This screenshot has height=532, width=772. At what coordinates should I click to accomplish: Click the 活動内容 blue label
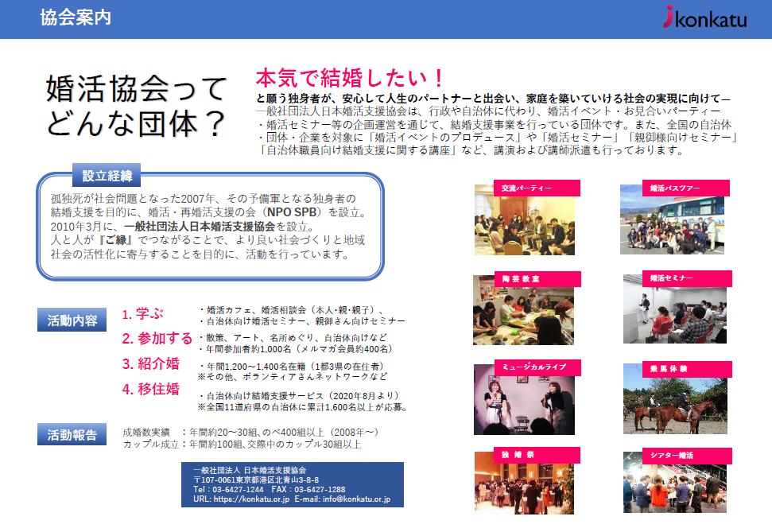point(72,320)
